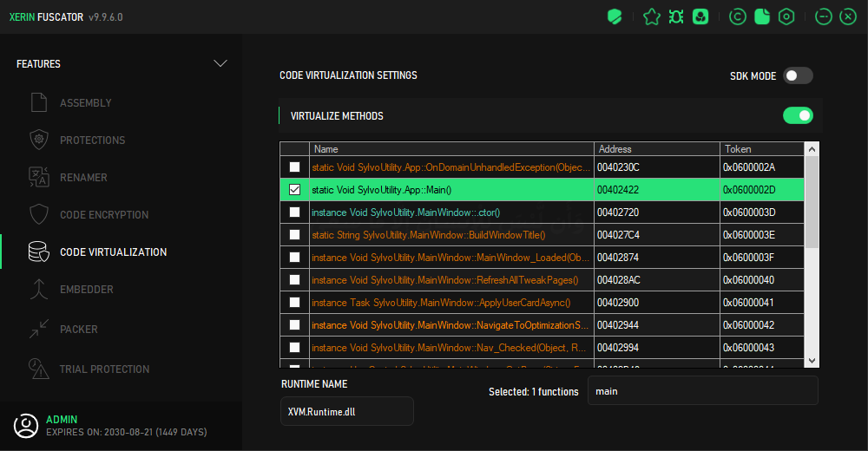Click the Code Virtualization database icon
Screen dimensions: 868x451
coord(39,252)
